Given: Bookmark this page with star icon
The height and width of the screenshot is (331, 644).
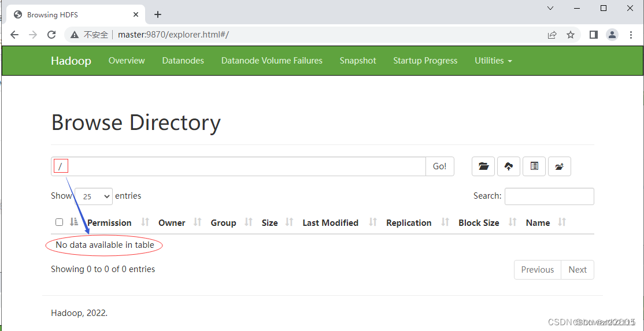Looking at the screenshot, I should (571, 35).
